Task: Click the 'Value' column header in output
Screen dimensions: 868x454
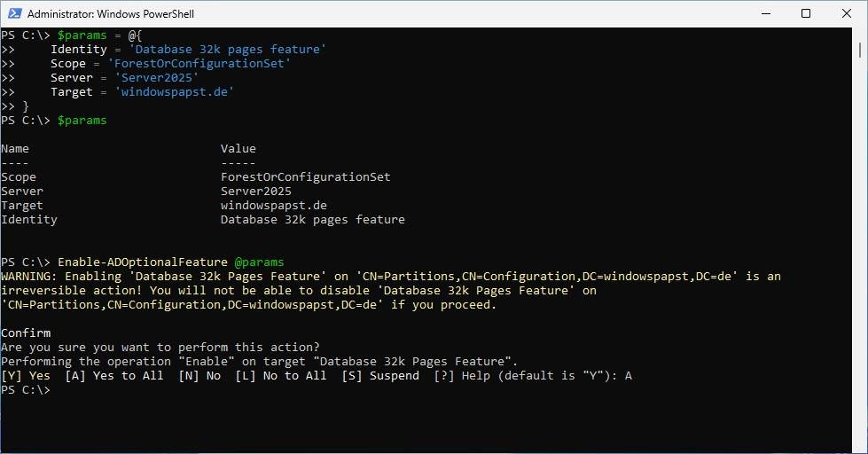Action: (239, 149)
